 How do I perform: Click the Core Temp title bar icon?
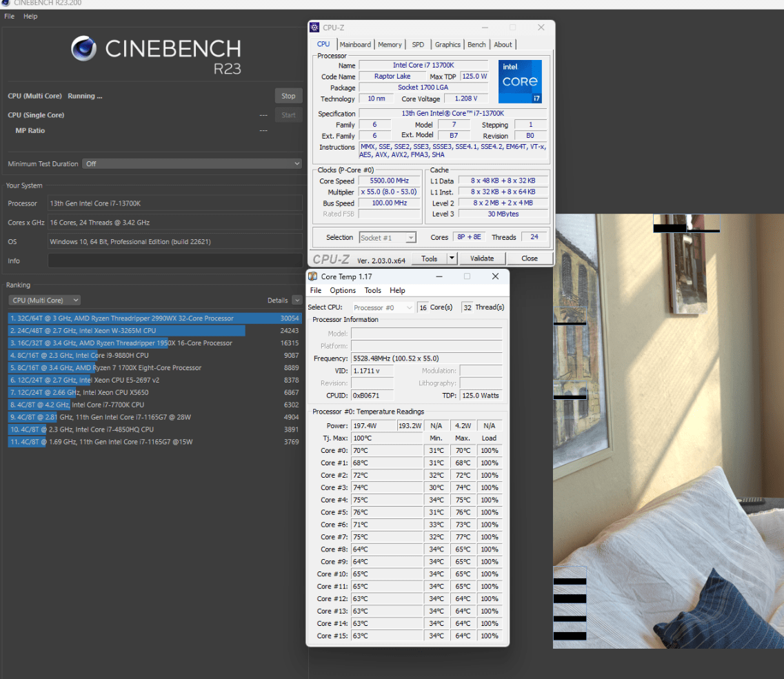313,276
